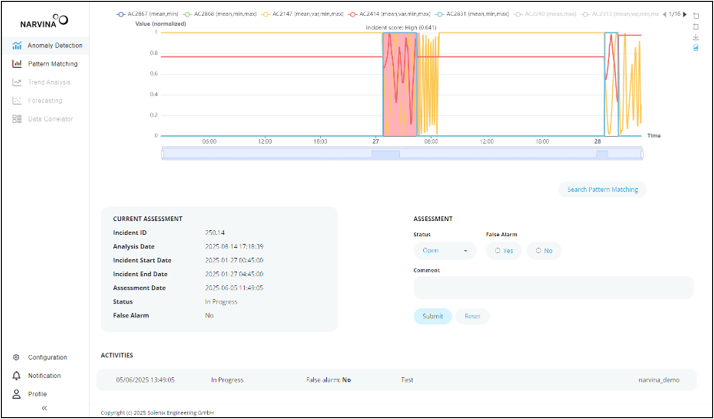Click the Copyright Solenix Engineering GmbH text
714x419 pixels.
coord(157,413)
